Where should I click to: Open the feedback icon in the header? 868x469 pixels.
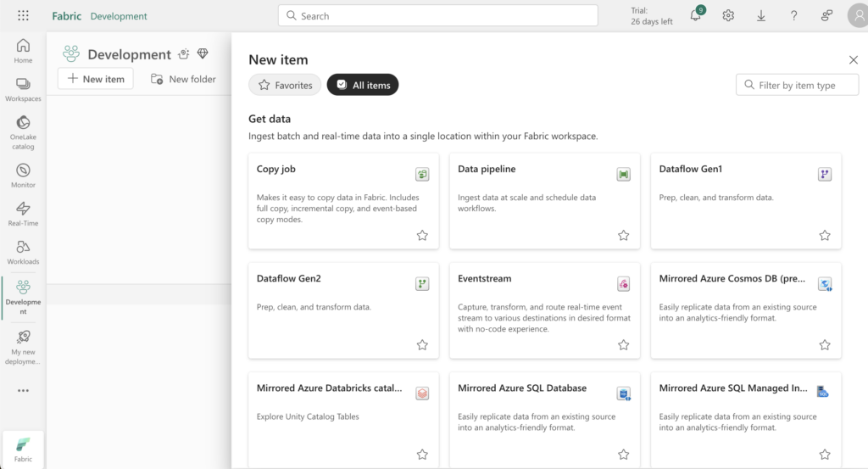(826, 15)
